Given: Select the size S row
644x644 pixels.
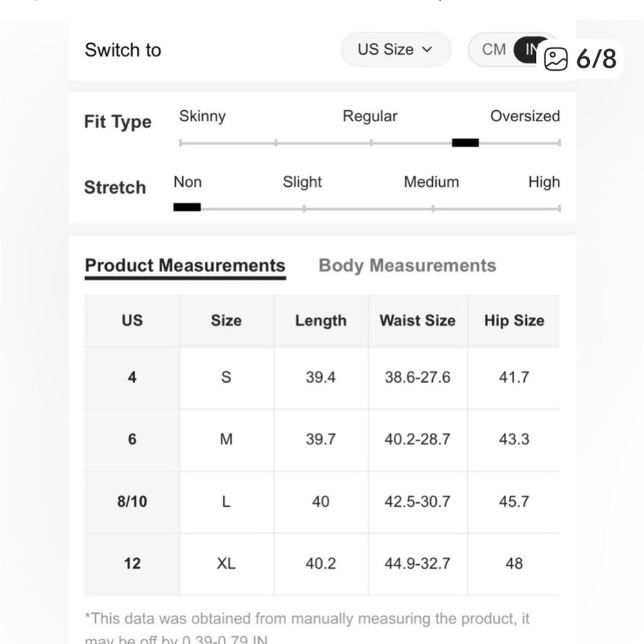Looking at the screenshot, I should (x=322, y=377).
